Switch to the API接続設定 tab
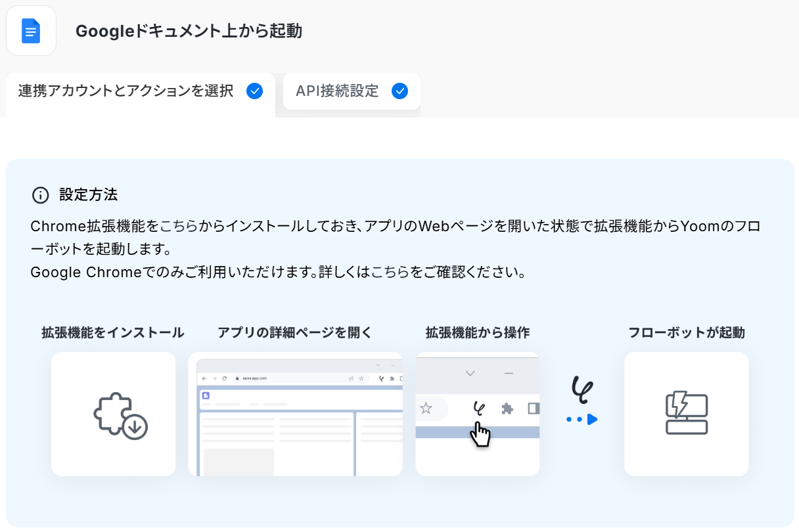The width and height of the screenshot is (799, 532). tap(352, 91)
